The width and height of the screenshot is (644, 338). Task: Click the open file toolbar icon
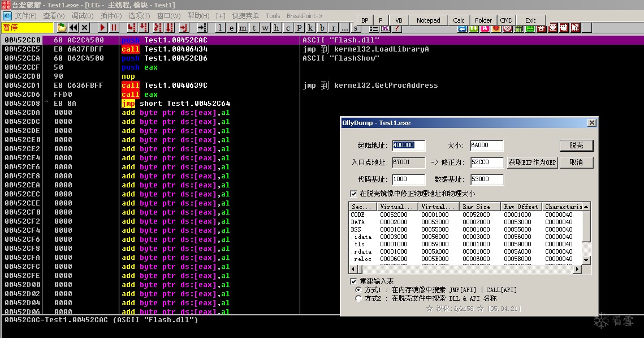click(x=62, y=28)
